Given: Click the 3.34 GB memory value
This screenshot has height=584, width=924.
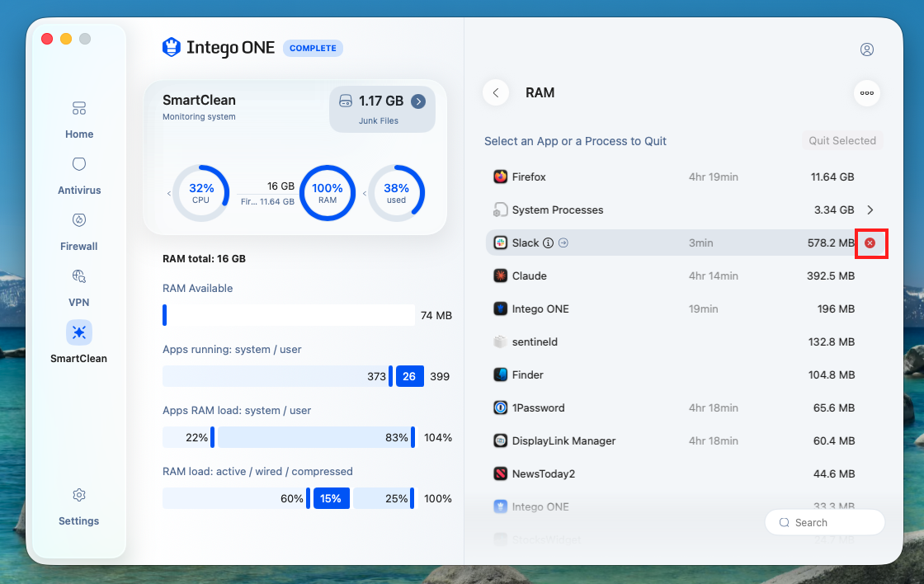Looking at the screenshot, I should tap(834, 210).
